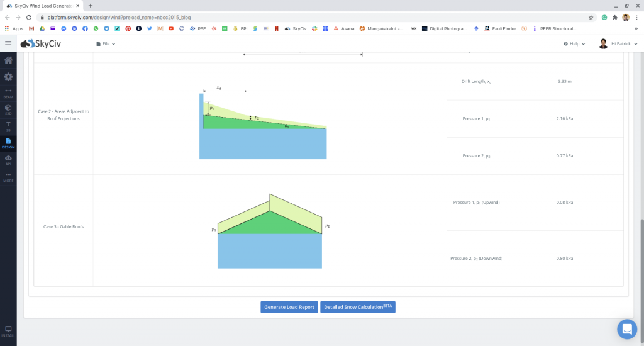The image size is (644, 346).
Task: Go to the Home icon in sidebar
Action: pyautogui.click(x=8, y=60)
